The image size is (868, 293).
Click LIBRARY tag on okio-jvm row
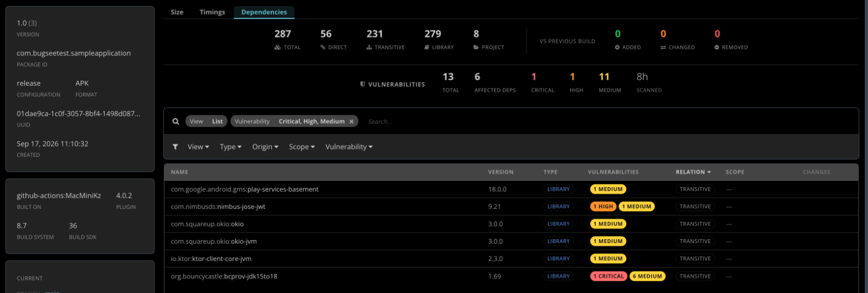(x=558, y=241)
